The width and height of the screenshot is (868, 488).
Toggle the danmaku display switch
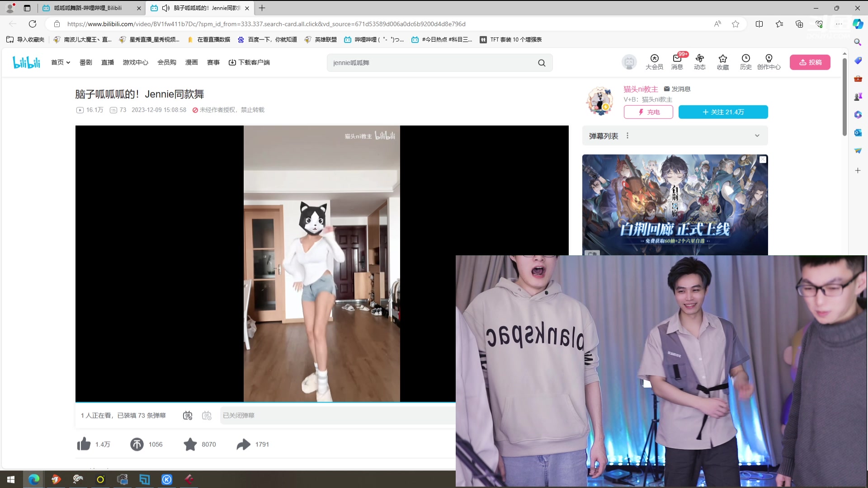coord(188,415)
